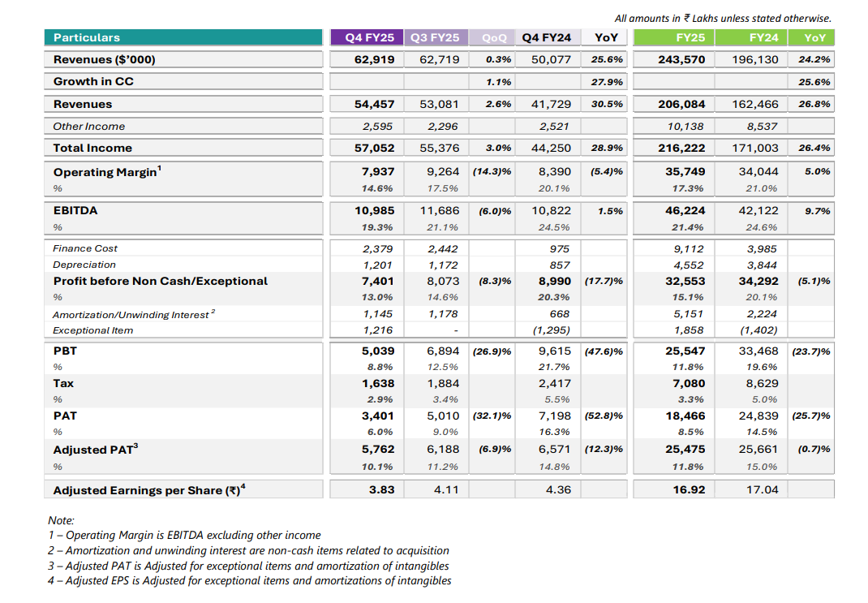Screen dimensions: 868x603
Task: Select the 'Q4 FY25' column header
Action: click(x=367, y=37)
